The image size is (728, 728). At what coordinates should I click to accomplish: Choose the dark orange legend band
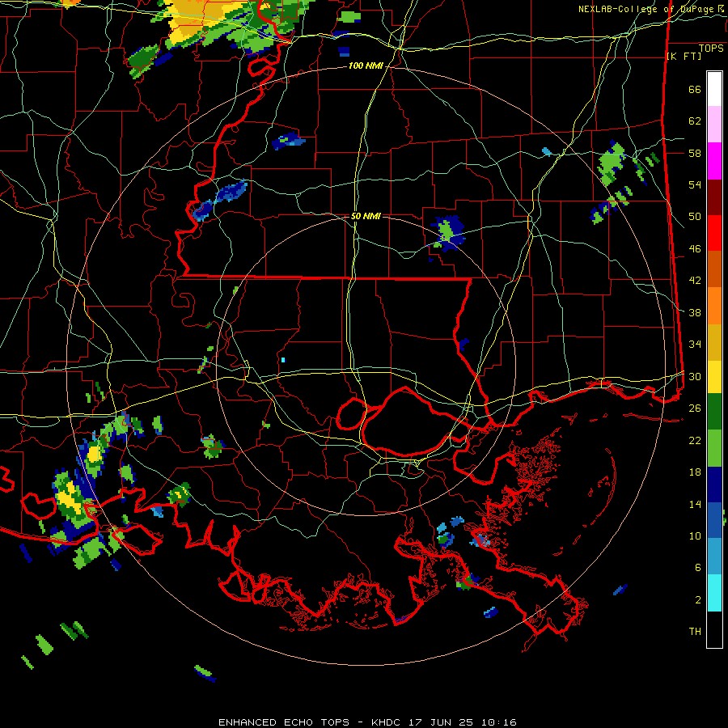714,269
